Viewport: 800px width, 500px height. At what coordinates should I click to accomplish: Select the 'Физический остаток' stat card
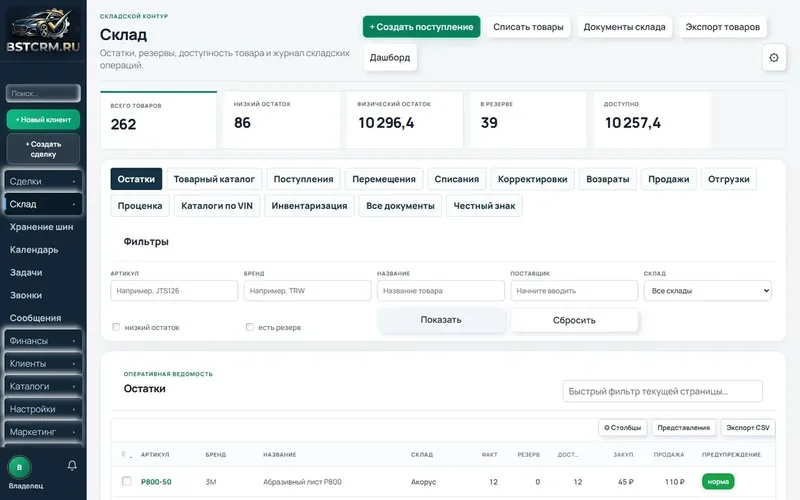tap(405, 120)
